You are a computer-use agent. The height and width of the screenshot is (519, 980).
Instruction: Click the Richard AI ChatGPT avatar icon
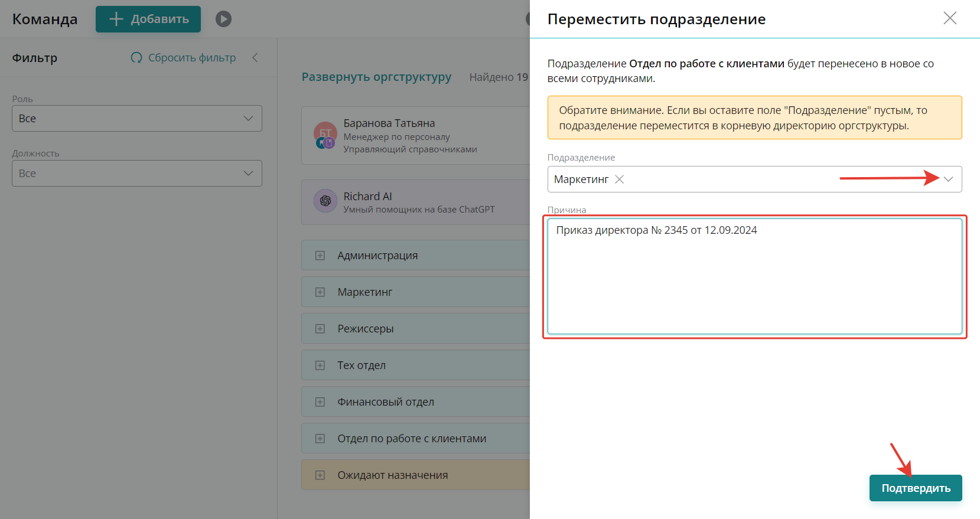point(325,201)
